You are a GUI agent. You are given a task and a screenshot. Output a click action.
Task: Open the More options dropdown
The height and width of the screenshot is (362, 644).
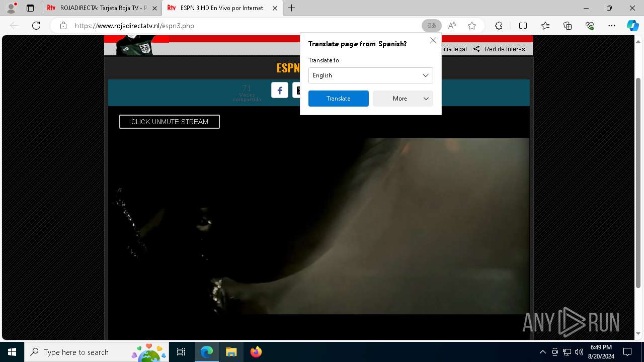coord(403,99)
